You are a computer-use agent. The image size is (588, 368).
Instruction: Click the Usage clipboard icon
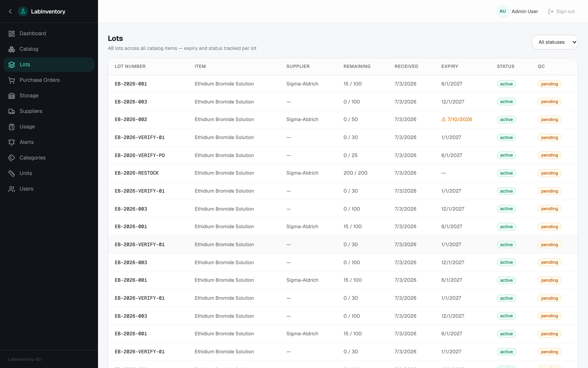[x=12, y=127]
